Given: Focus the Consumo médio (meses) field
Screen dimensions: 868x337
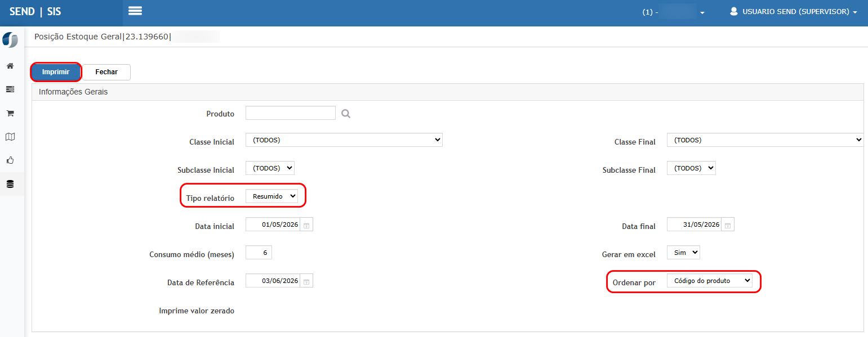Looking at the screenshot, I should 259,253.
